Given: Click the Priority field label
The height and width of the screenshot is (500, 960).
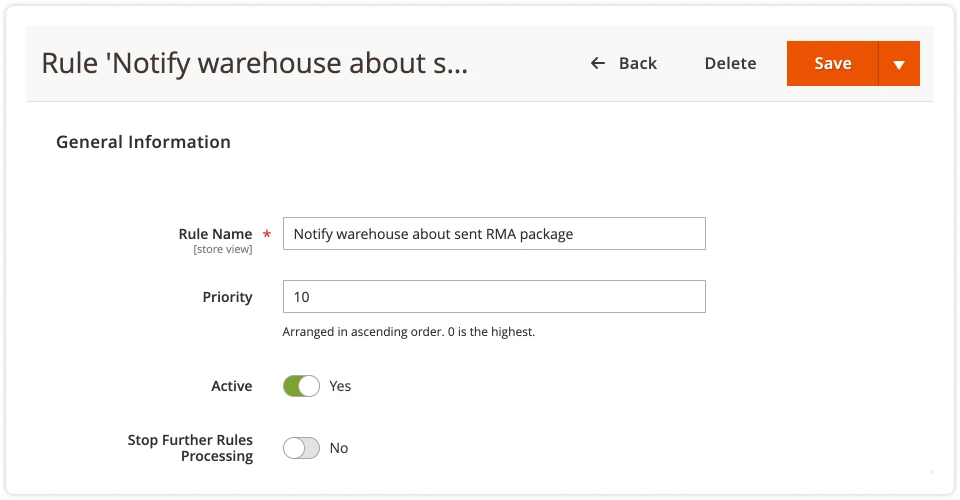Looking at the screenshot, I should point(227,297).
